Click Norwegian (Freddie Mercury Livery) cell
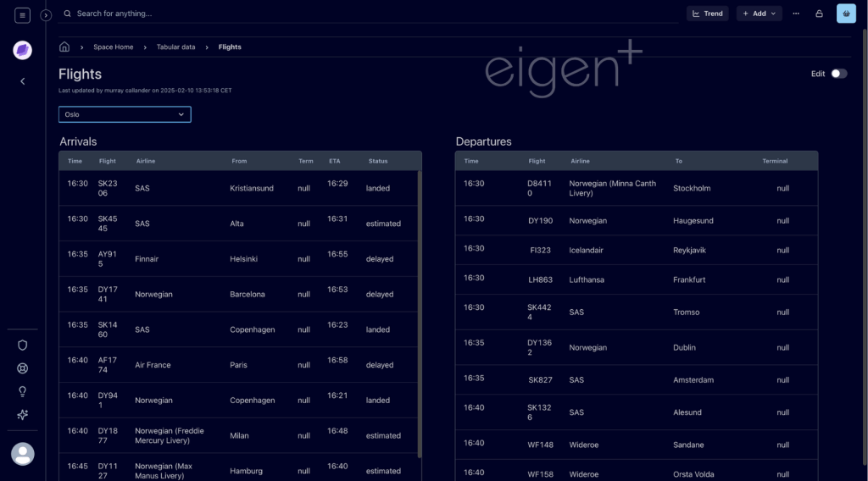This screenshot has width=868, height=481. pyautogui.click(x=170, y=435)
